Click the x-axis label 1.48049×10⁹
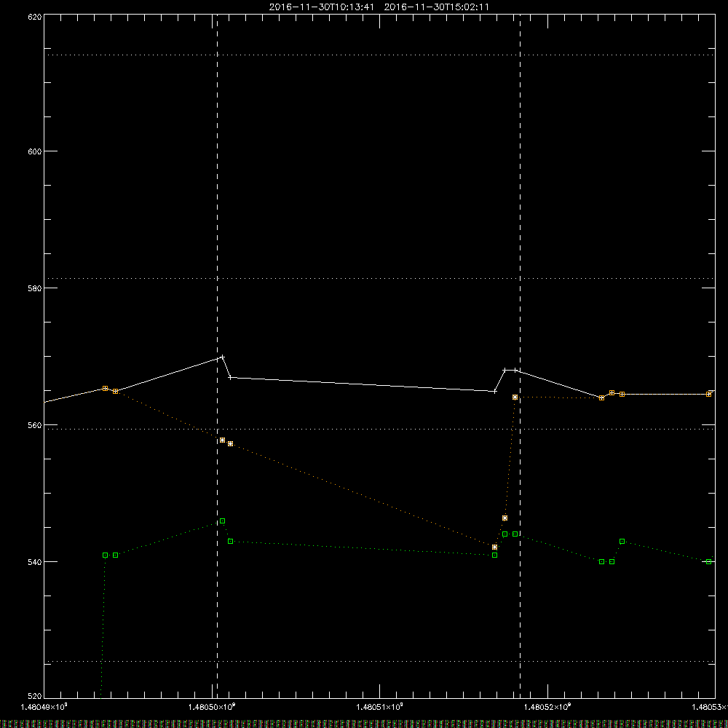 44,707
